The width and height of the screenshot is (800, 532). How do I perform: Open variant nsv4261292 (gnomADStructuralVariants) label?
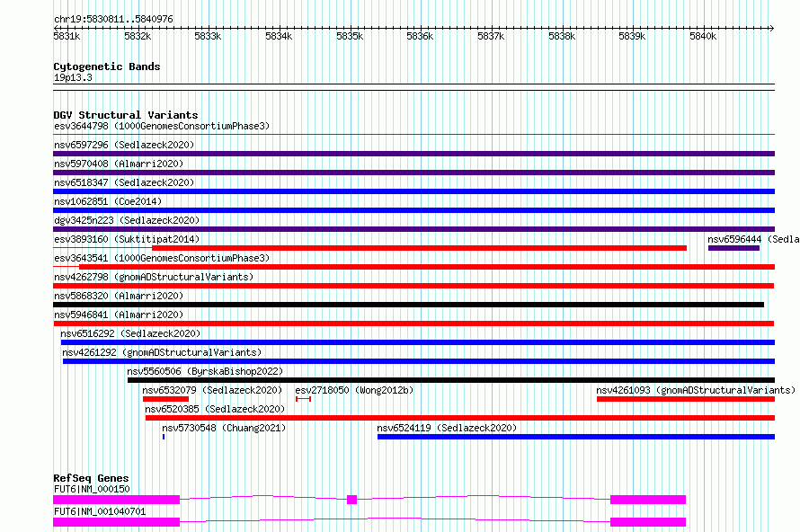(x=162, y=352)
